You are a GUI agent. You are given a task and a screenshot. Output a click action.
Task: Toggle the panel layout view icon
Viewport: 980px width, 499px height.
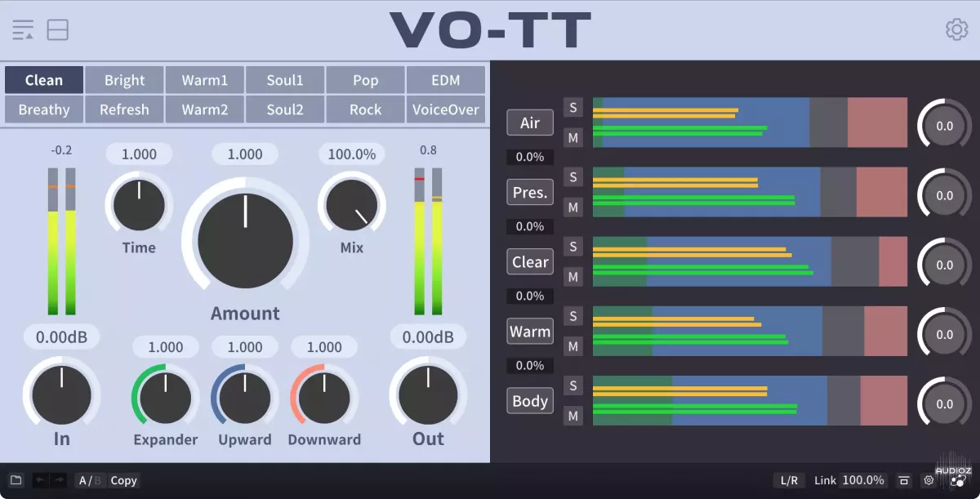point(58,30)
